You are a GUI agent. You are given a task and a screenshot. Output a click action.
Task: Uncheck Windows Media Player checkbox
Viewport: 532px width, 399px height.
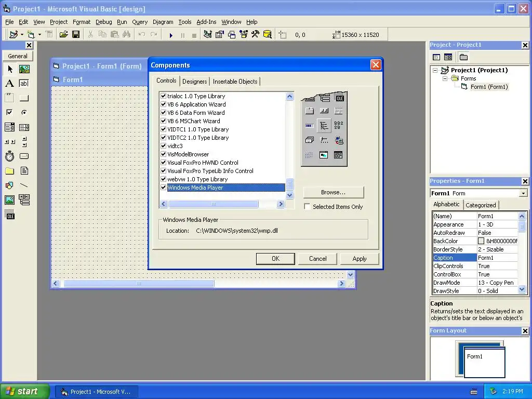click(164, 187)
